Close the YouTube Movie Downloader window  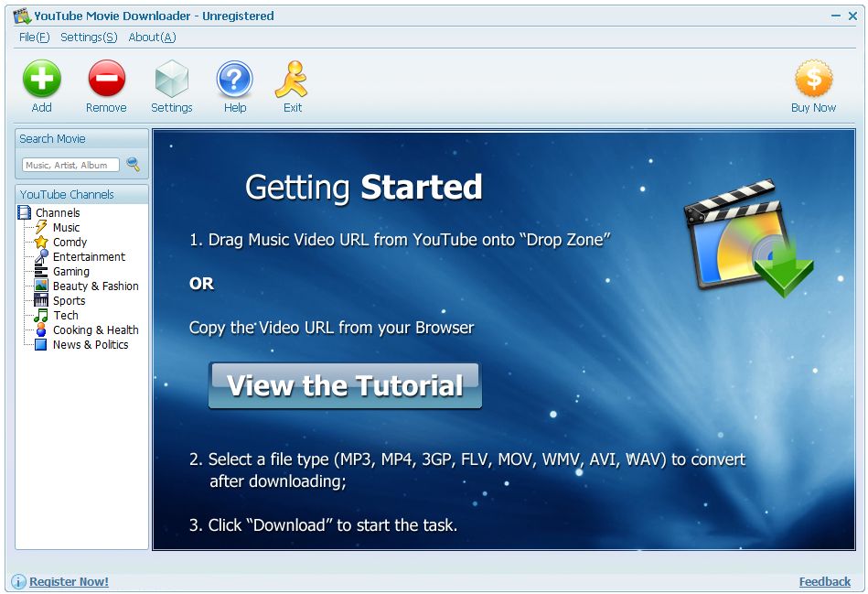(853, 16)
